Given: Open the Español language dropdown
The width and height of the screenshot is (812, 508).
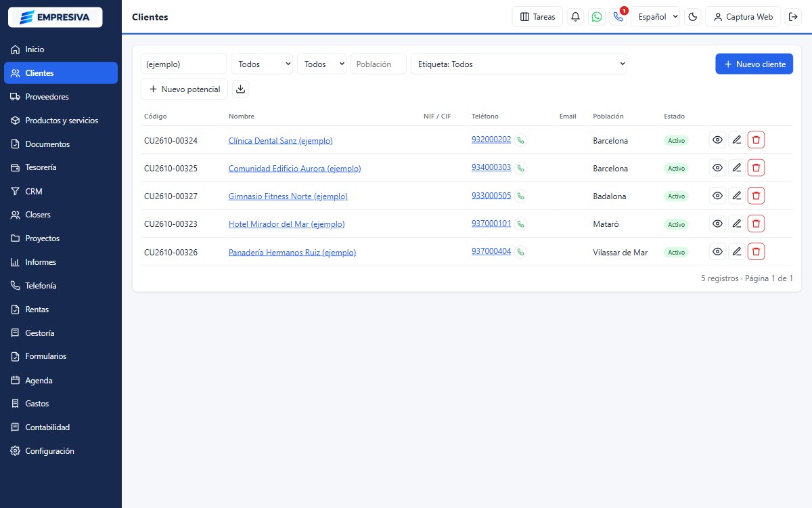Looking at the screenshot, I should 655,17.
